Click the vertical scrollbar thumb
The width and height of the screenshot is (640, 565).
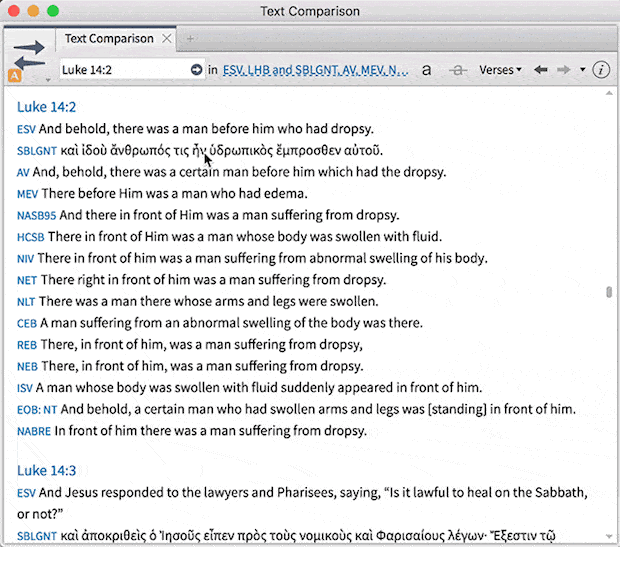point(609,292)
